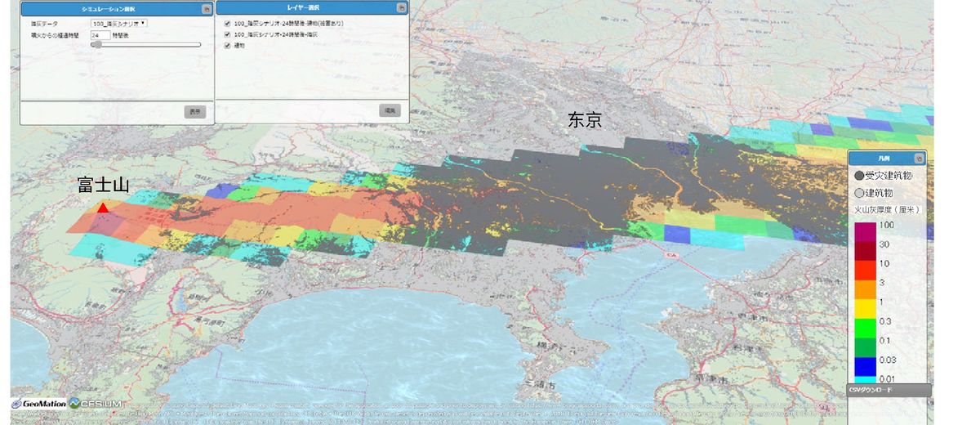Image resolution: width=980 pixels, height=425 pixels.
Task: Toggle the first 100_ scenario buildings layer checkbox
Action: [x=228, y=24]
